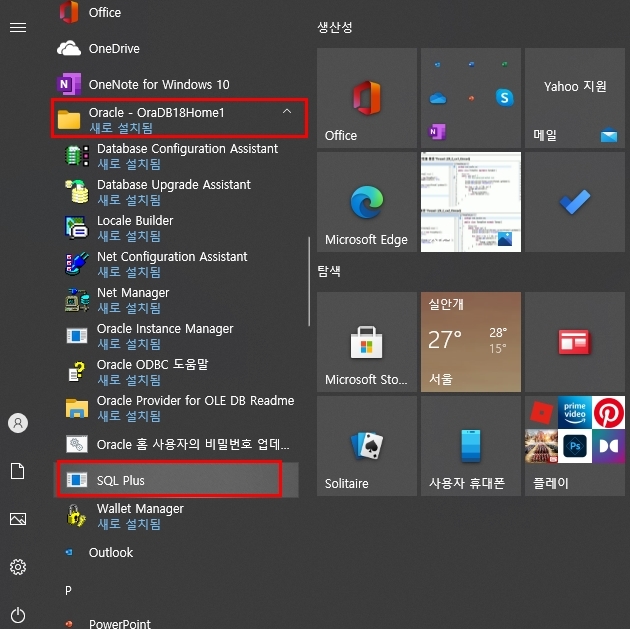The height and width of the screenshot is (629, 630).
Task: Launch Database Upgrade Assistant
Action: pyautogui.click(x=176, y=192)
